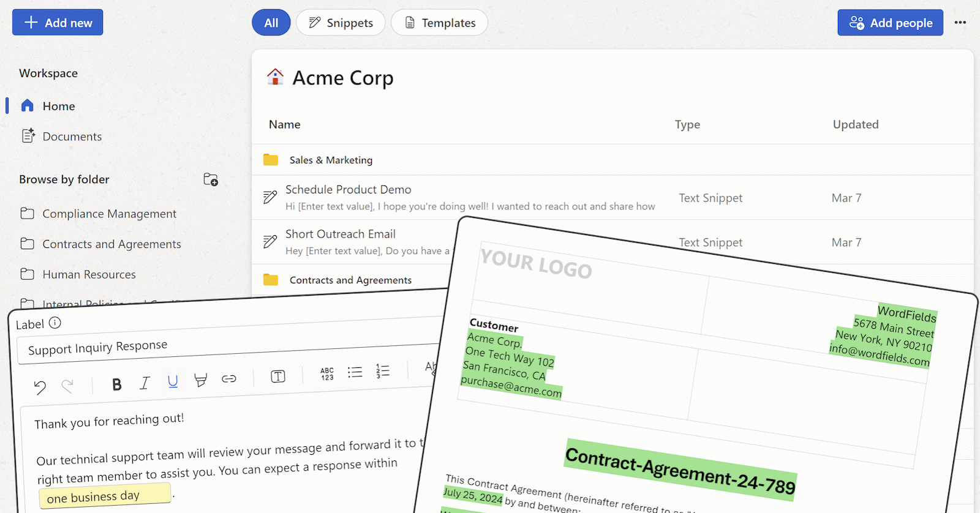Click the info icon next to Label
Viewport: 980px width, 513px height.
tap(55, 323)
